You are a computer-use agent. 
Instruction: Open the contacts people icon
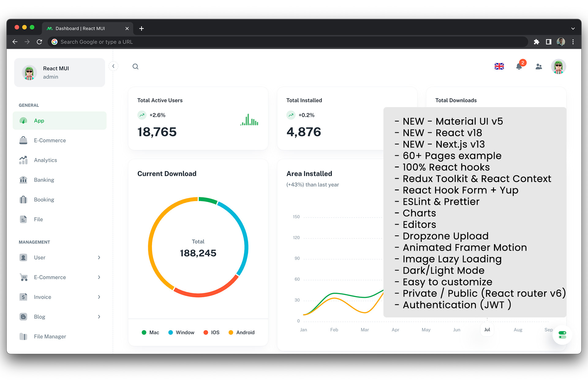pos(539,66)
